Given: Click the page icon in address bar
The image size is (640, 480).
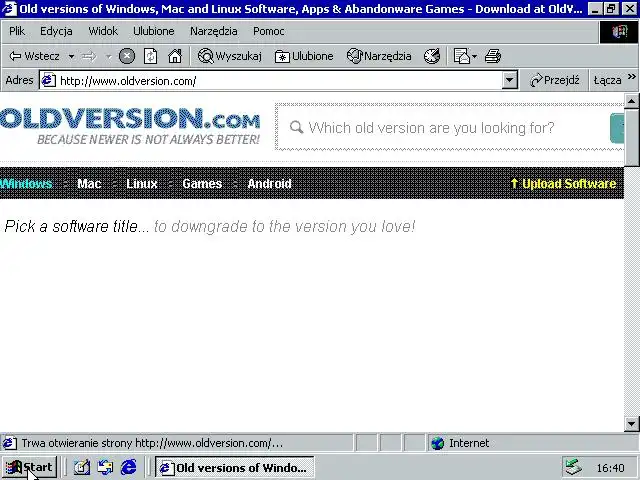Looking at the screenshot, I should [x=48, y=80].
